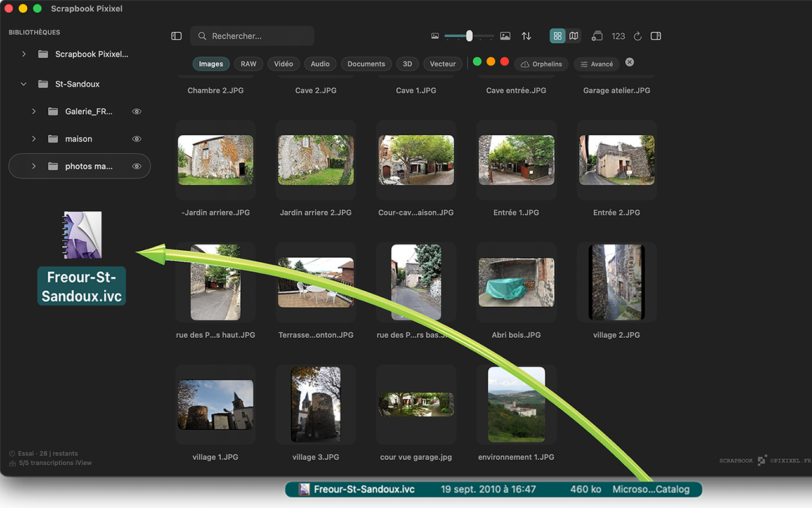Click the Chambre 2.JPG file name
Screen dimensions: 812x508
point(216,90)
